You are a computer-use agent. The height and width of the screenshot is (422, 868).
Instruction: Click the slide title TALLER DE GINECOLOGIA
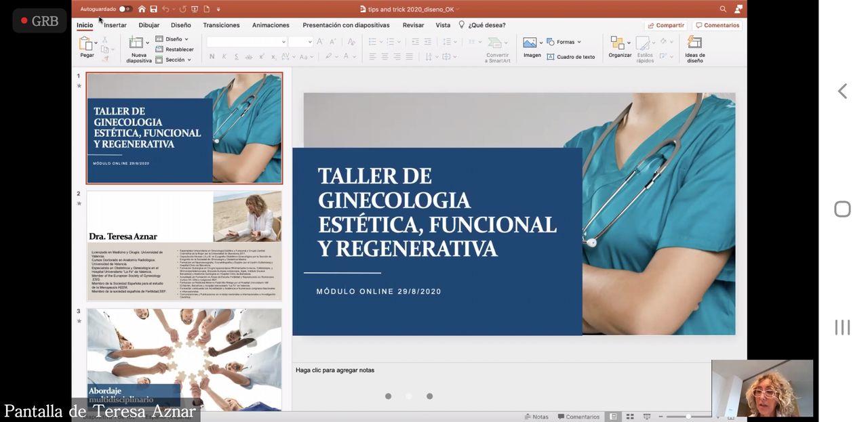click(x=437, y=212)
